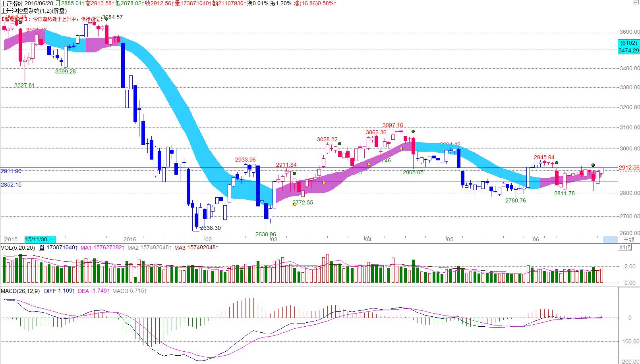The height and width of the screenshot is (364, 640).
Task: Click the MACD(26,12,9) indicator label
Action: tap(20, 291)
